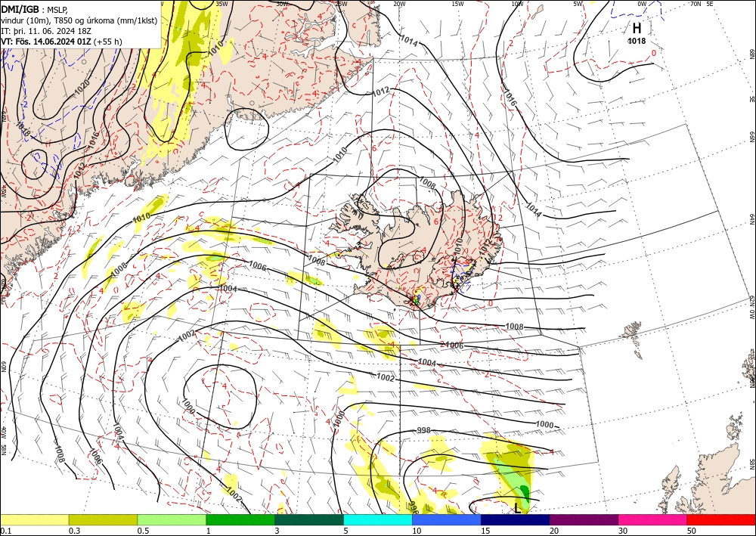Click the 'vindur (10m), T850 og úrkoma' line
Viewport: 756px width, 536px height.
click(79, 20)
